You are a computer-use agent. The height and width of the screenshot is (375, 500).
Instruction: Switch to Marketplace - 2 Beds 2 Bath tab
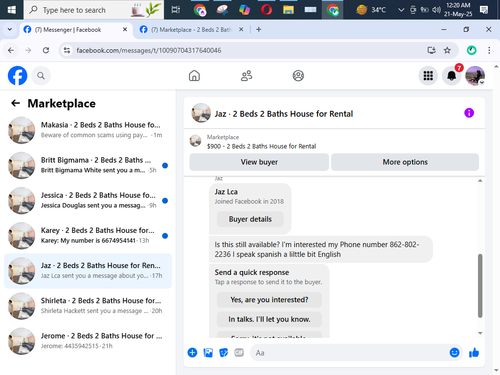191,30
